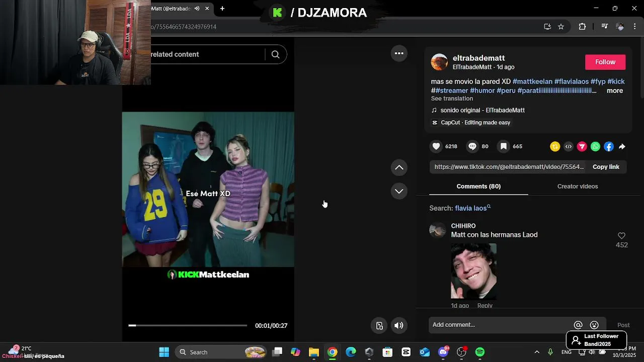This screenshot has width=644, height=362.
Task: Share to WhatsApp icon
Action: click(595, 146)
